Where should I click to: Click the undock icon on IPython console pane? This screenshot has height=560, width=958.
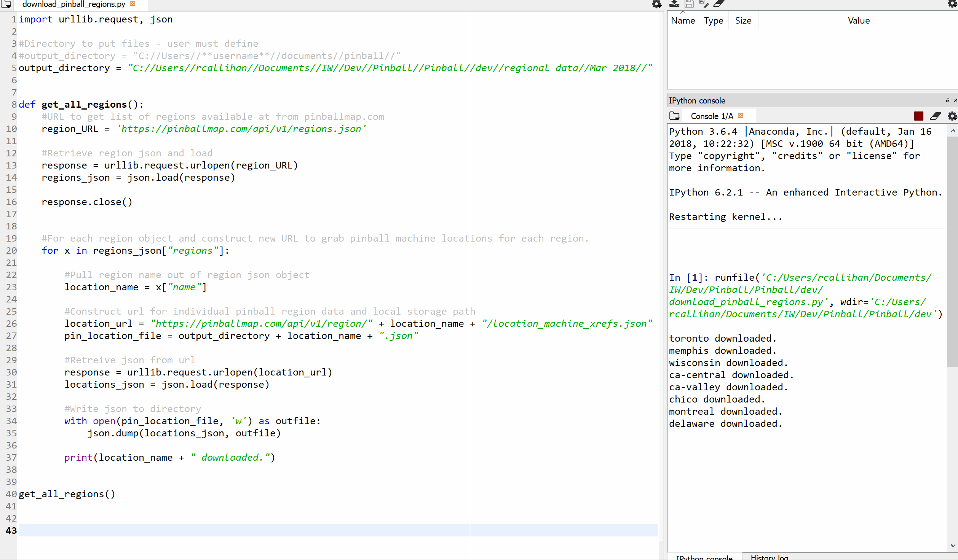pos(947,100)
